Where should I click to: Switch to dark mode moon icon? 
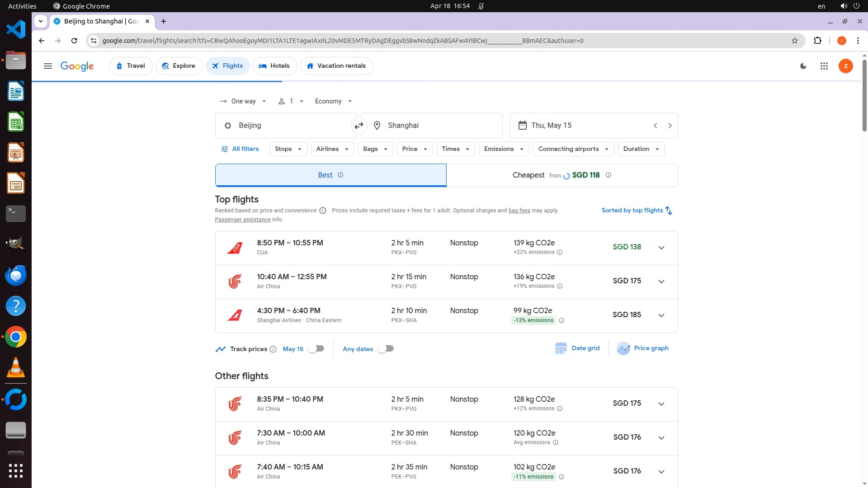803,66
